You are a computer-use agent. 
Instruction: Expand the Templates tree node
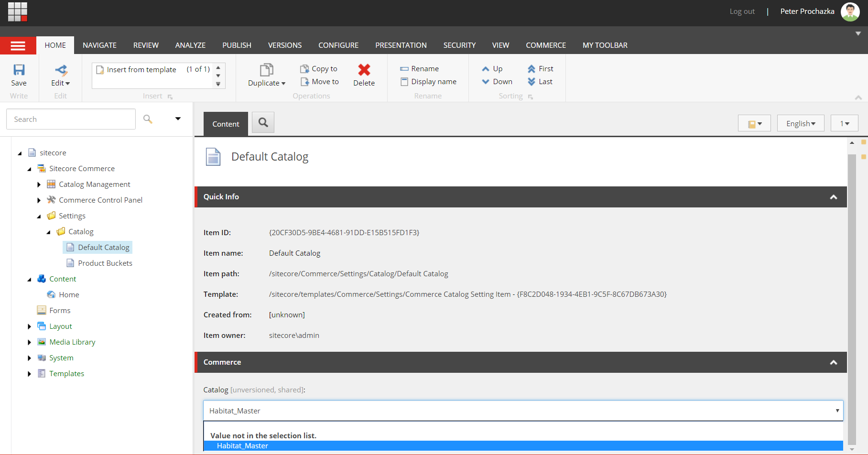(x=30, y=374)
